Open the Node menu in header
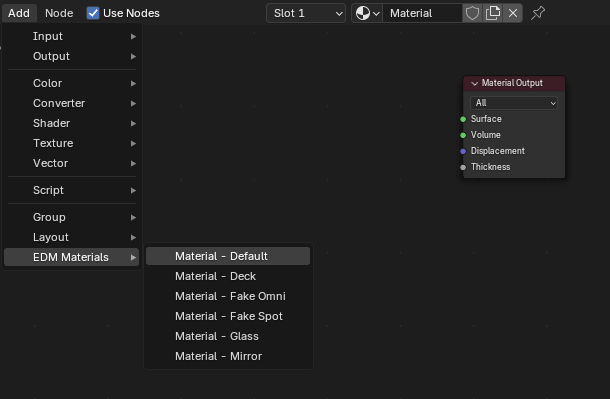This screenshot has height=399, width=610. click(59, 13)
